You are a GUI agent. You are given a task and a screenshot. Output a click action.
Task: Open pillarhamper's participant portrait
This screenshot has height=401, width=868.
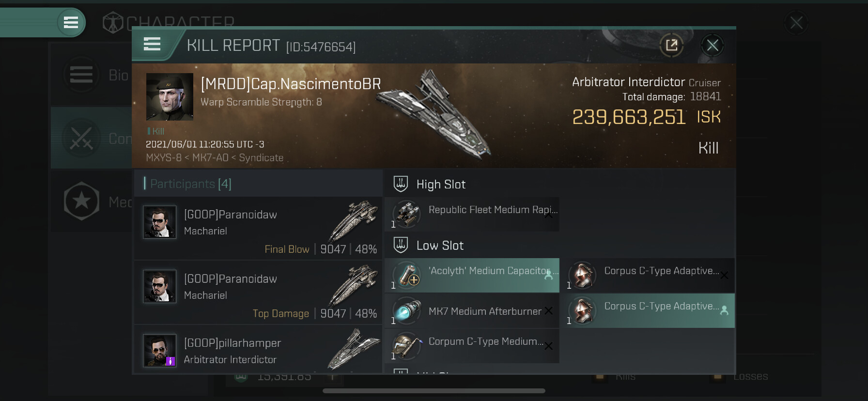click(x=159, y=351)
